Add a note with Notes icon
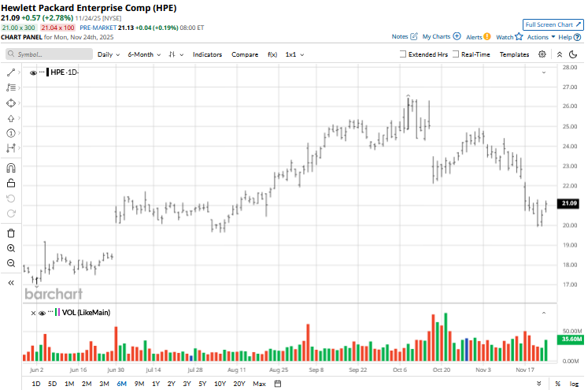Screen dimensions: 588x390 point(413,36)
